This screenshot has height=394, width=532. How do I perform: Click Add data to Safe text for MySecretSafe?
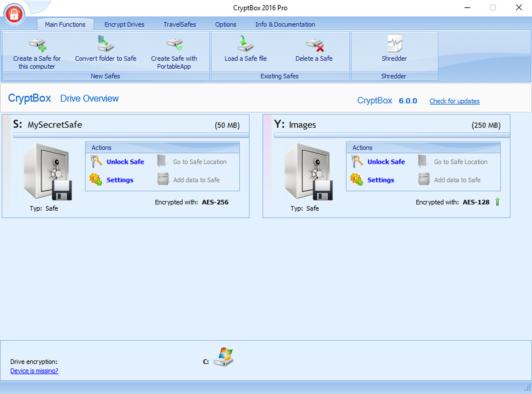(x=196, y=180)
